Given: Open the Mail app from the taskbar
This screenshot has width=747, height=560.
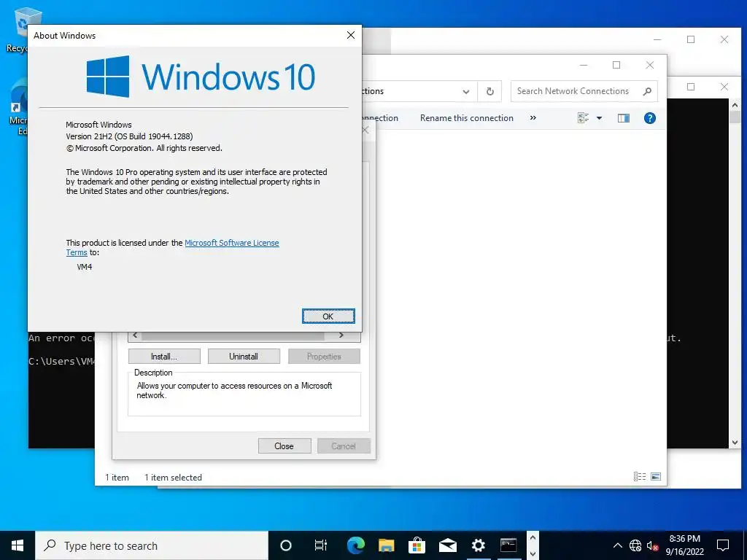Looking at the screenshot, I should pos(448,545).
